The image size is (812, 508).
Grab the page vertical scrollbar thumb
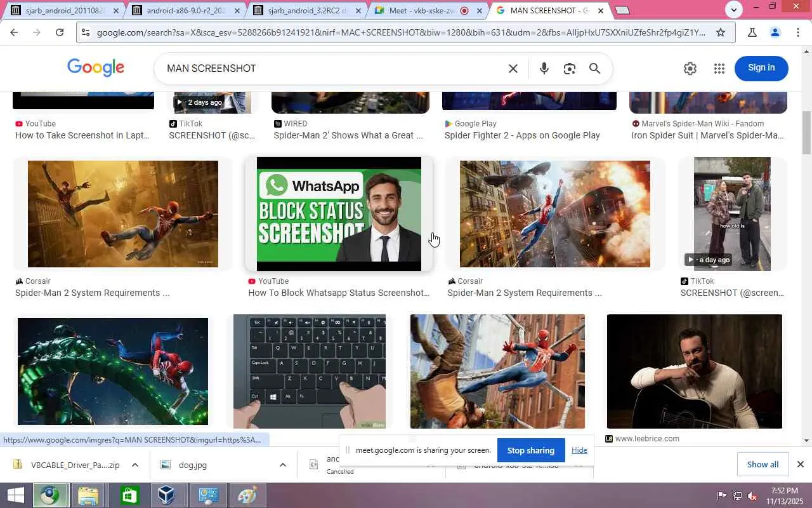click(x=806, y=132)
